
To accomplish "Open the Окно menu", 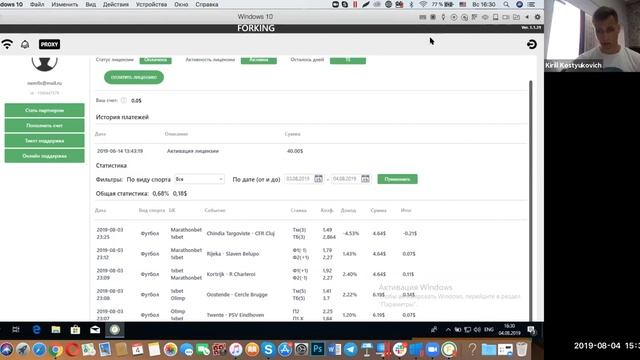I will [x=181, y=4].
